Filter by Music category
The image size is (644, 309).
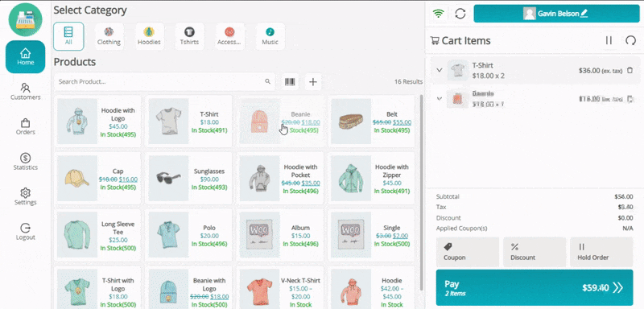coord(270,36)
